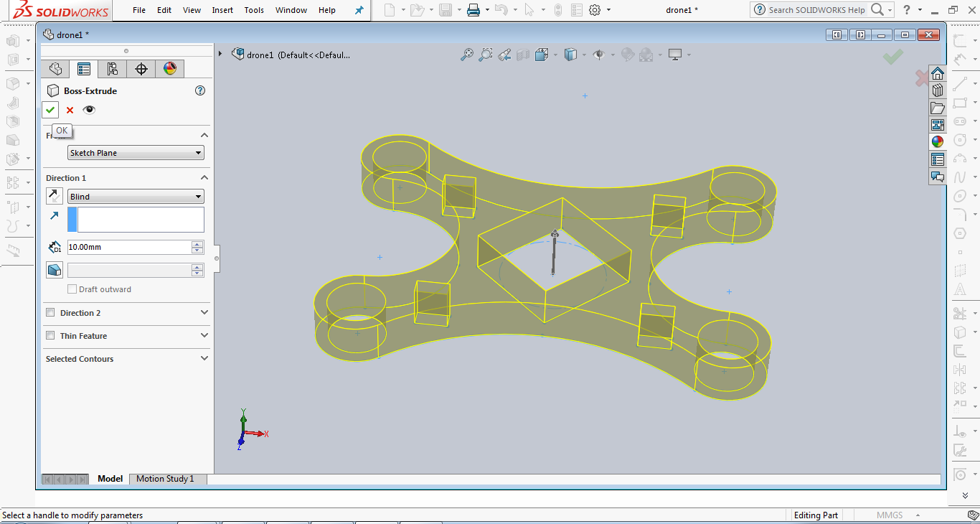The width and height of the screenshot is (980, 524).
Task: Click MMGS unit system in status bar
Action: 889,515
